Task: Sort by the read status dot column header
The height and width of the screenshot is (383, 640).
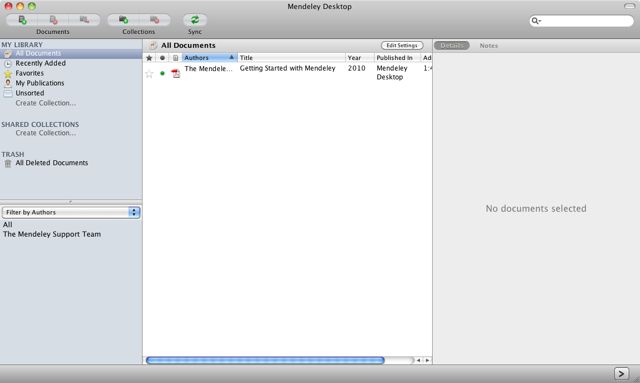Action: point(162,58)
